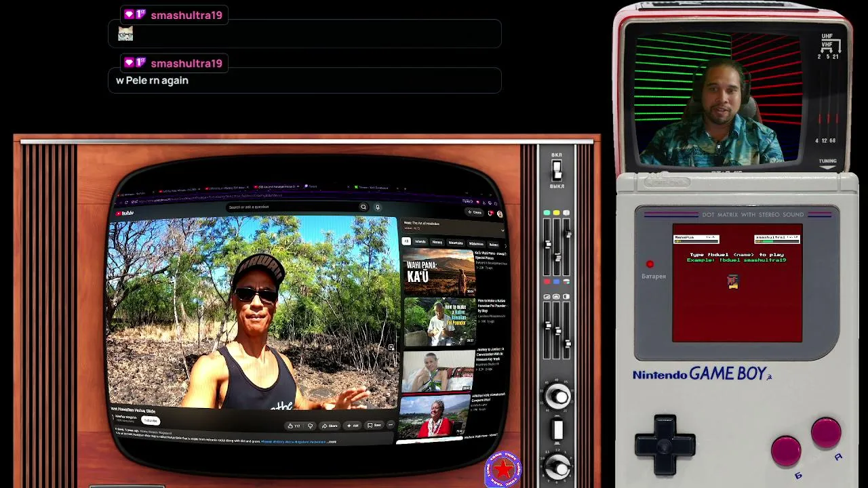Image resolution: width=868 pixels, height=488 pixels.
Task: Select the All filter chip
Action: tap(406, 241)
